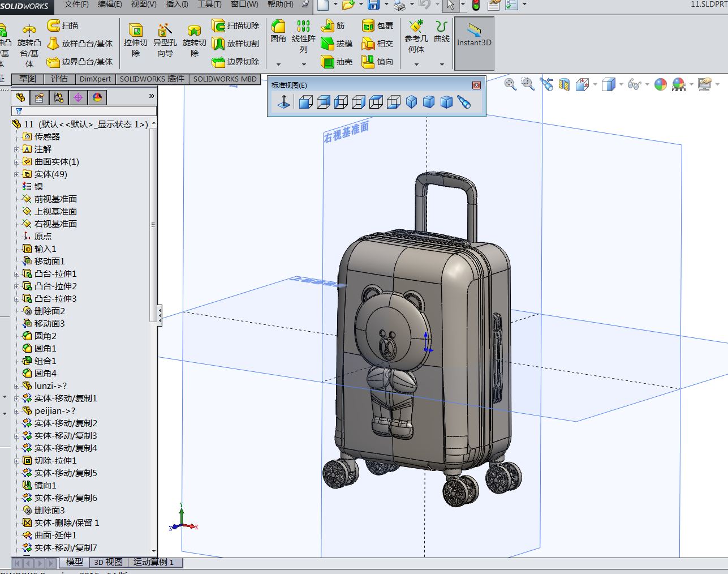This screenshot has height=574, width=728.
Task: Switch to the 评估 evaluate tab
Action: click(59, 79)
